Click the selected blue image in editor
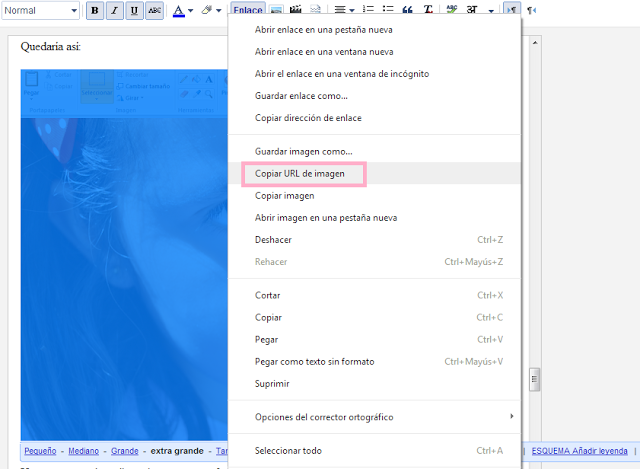The width and height of the screenshot is (640, 469). [124, 255]
